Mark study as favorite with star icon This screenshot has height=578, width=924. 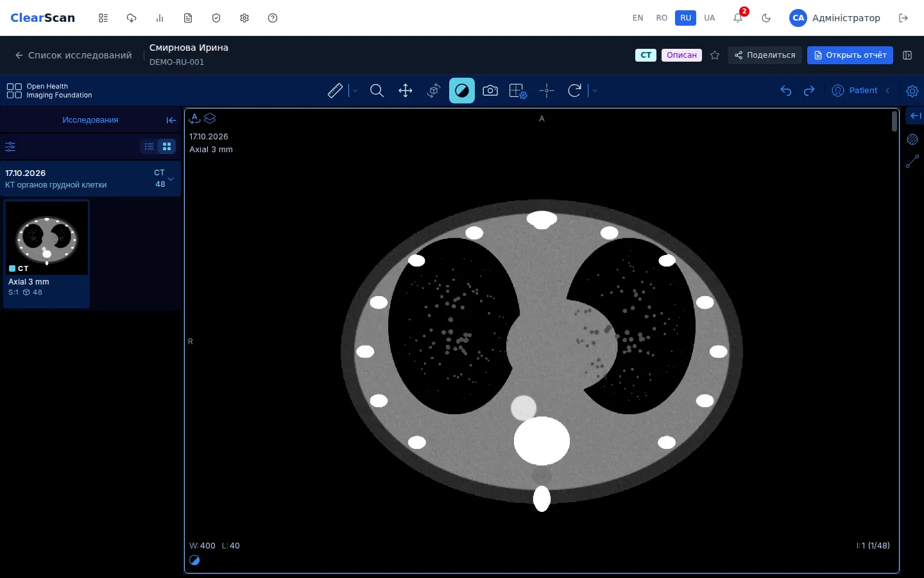click(715, 55)
